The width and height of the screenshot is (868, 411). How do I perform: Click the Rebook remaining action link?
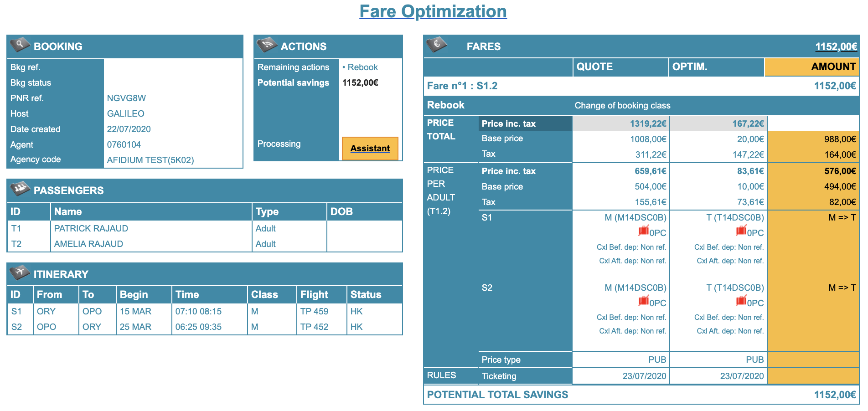(362, 67)
